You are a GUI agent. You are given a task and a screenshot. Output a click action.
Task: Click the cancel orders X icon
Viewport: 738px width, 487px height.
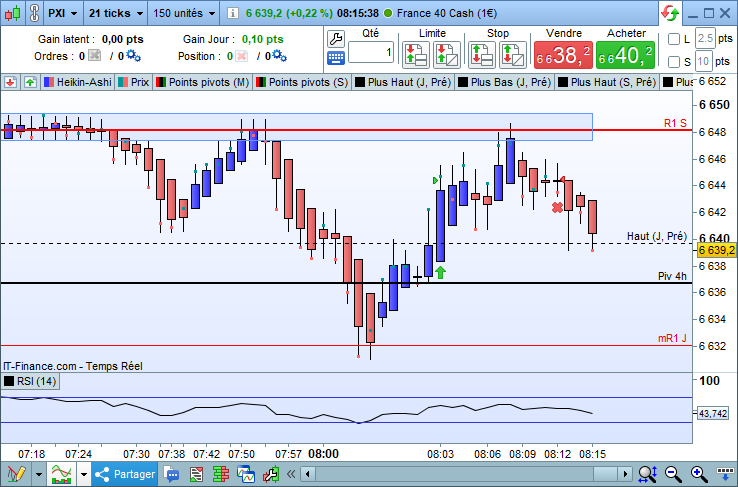pyautogui.click(x=95, y=56)
